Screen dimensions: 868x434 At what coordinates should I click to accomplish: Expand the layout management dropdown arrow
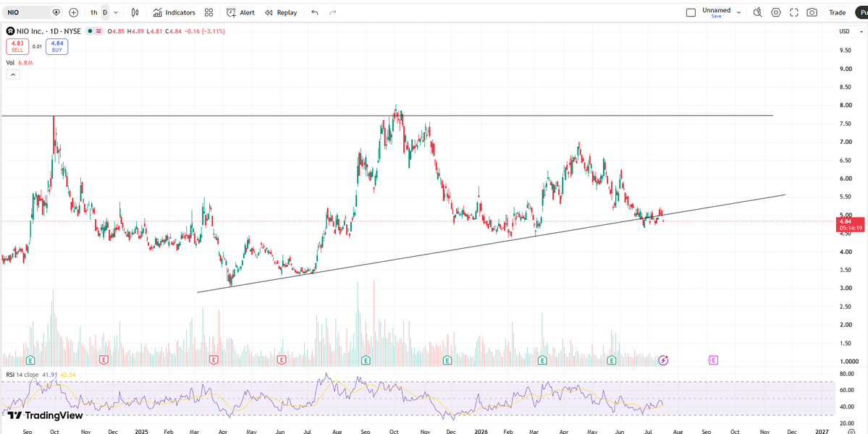[738, 12]
